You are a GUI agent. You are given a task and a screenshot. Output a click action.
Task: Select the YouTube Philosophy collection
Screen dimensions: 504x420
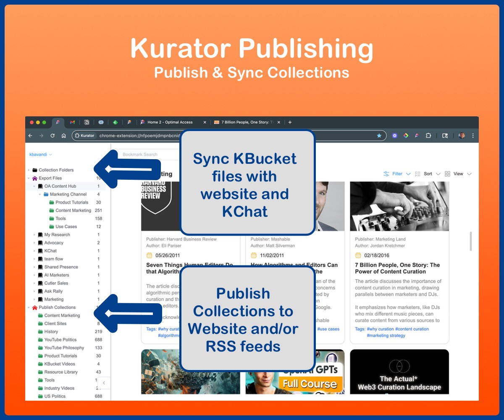(64, 348)
